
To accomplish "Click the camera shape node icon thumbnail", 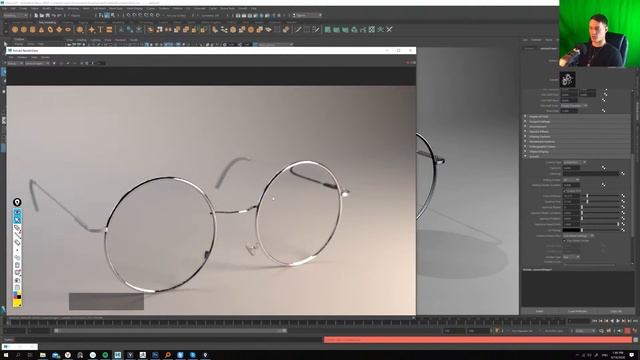I will 567,80.
